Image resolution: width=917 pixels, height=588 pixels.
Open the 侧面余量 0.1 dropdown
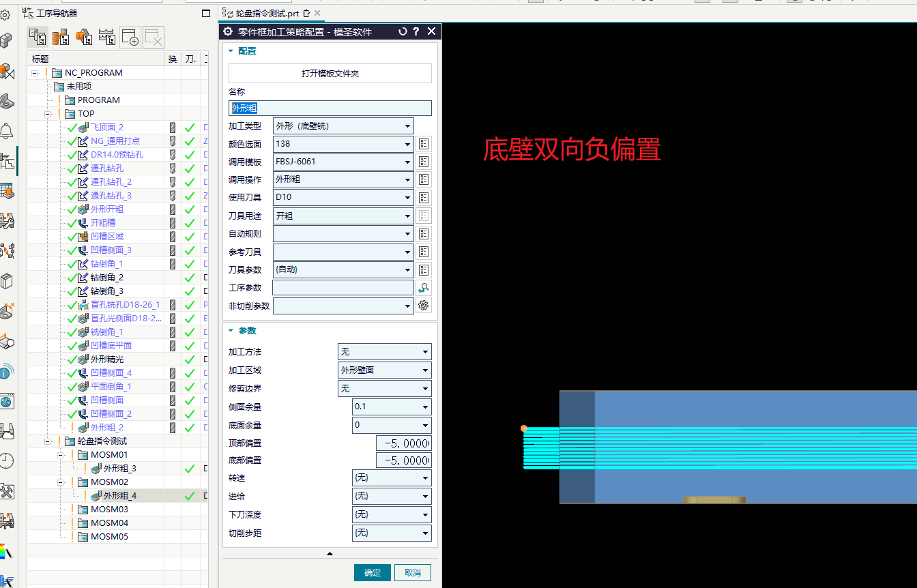click(392, 407)
